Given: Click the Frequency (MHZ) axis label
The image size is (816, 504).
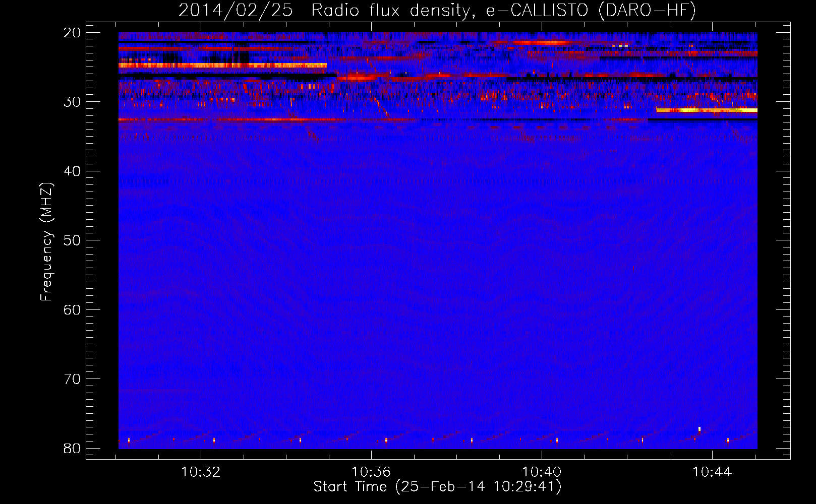Looking at the screenshot, I should 46,242.
